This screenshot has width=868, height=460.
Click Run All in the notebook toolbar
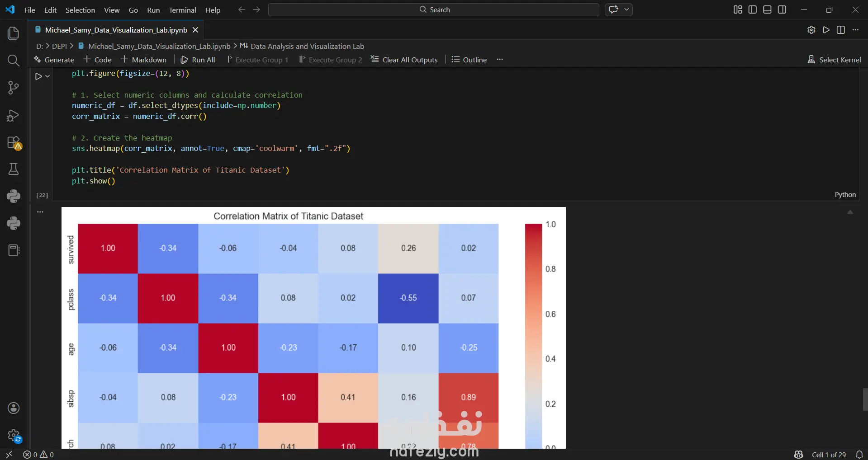(x=198, y=60)
